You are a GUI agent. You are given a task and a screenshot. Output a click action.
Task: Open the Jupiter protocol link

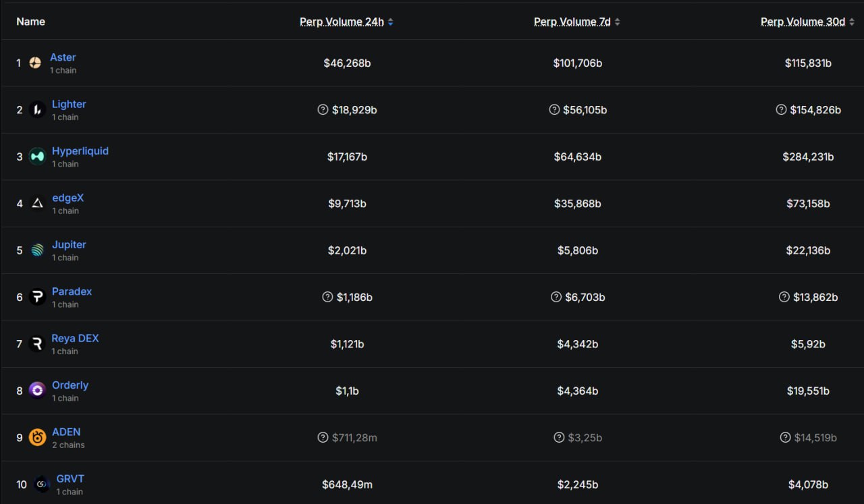pyautogui.click(x=69, y=245)
